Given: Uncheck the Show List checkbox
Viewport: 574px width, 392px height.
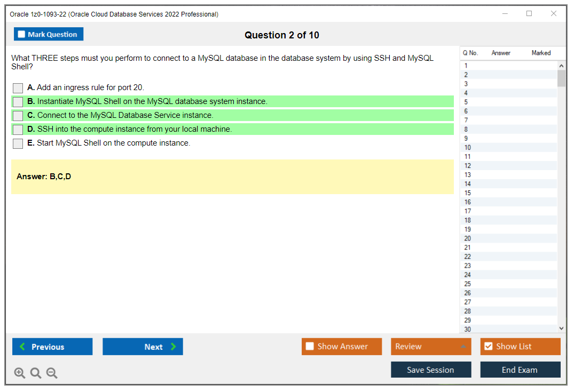Looking at the screenshot, I should pyautogui.click(x=488, y=346).
